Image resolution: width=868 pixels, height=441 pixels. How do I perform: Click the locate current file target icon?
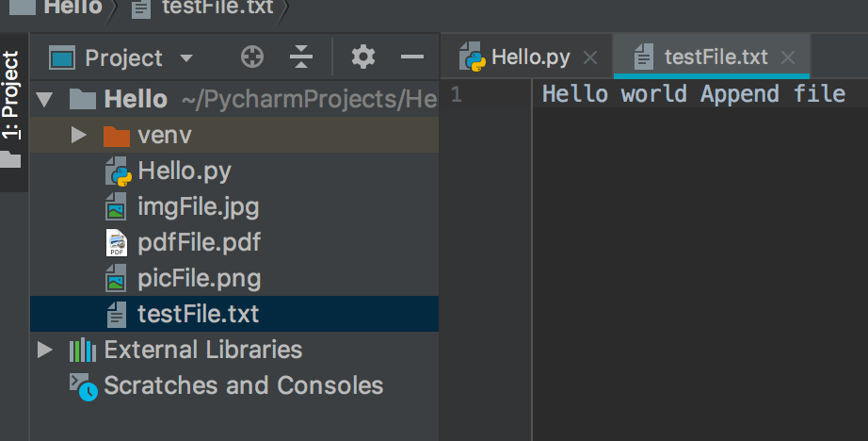[x=252, y=57]
